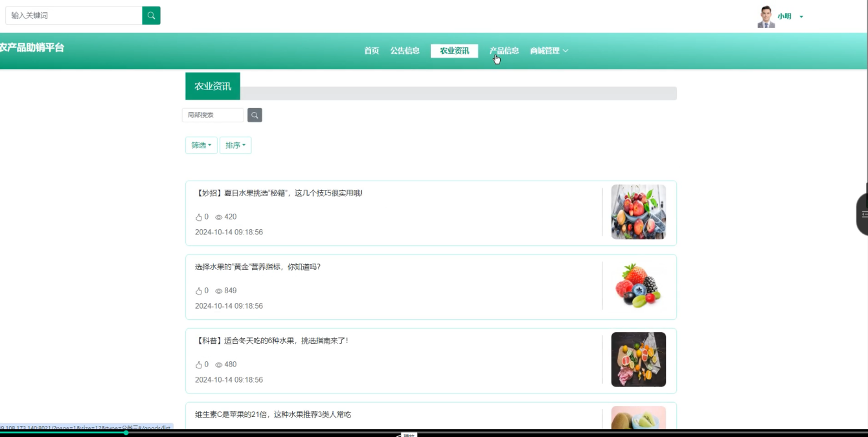Switch to the 产品信息 navigation item
The width and height of the screenshot is (868, 437).
click(x=504, y=51)
